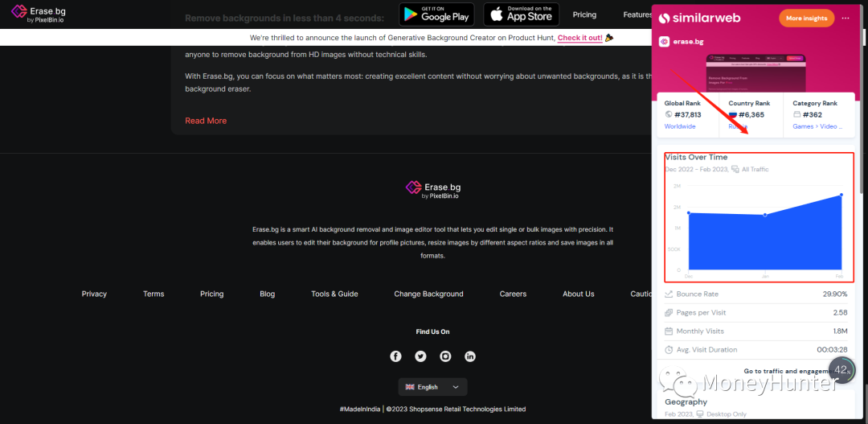Click the Erase.bg footer logo
Screen dimensions: 868x424
(432, 190)
